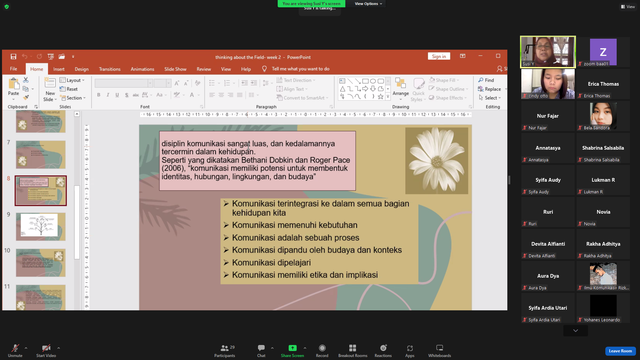Click Reset slide button
The height and width of the screenshot is (360, 640).
coord(69,89)
